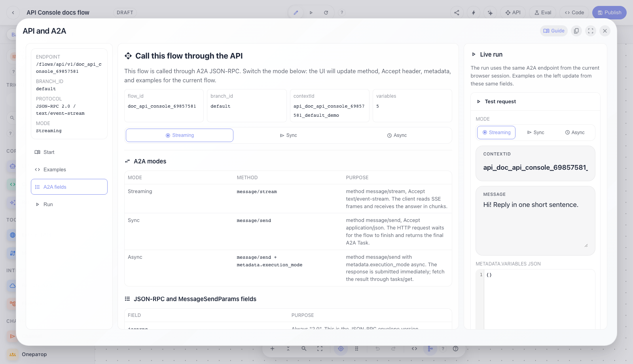
Task: Click the share icon in top toolbar
Action: click(457, 13)
